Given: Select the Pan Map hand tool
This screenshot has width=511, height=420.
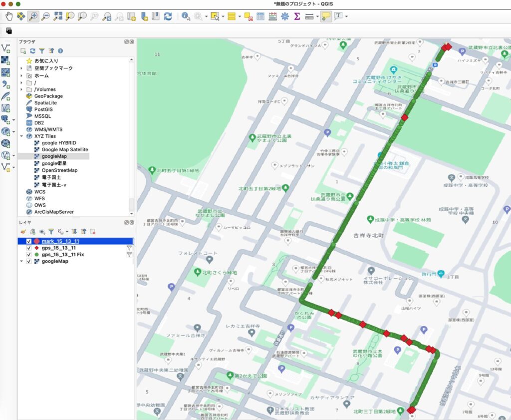Looking at the screenshot, I should pyautogui.click(x=9, y=16).
